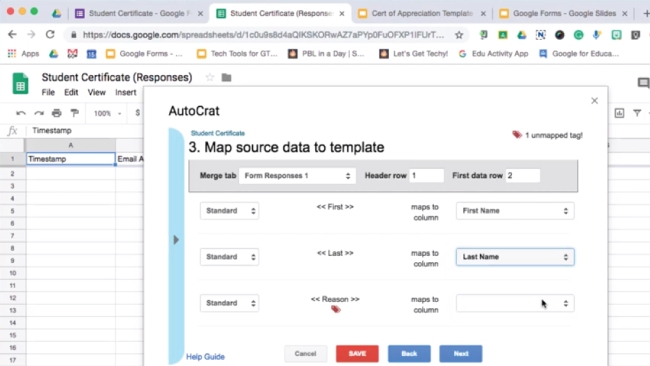Select column A header

(x=70, y=145)
